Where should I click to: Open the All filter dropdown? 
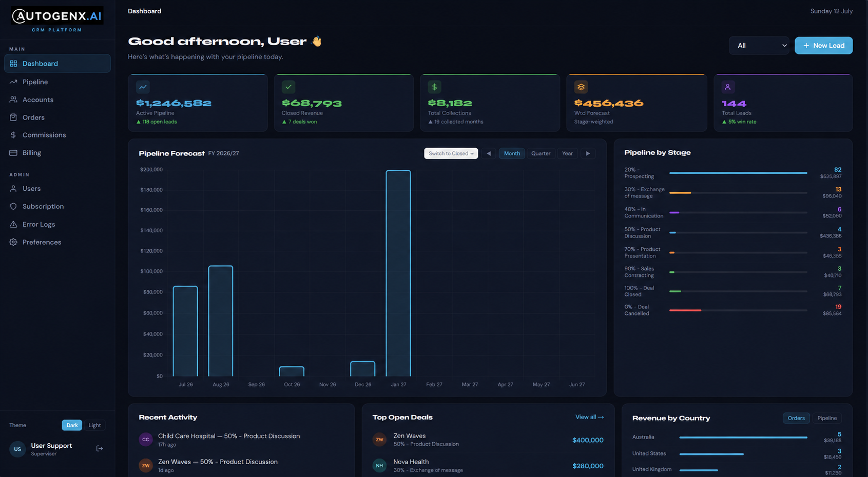[759, 46]
